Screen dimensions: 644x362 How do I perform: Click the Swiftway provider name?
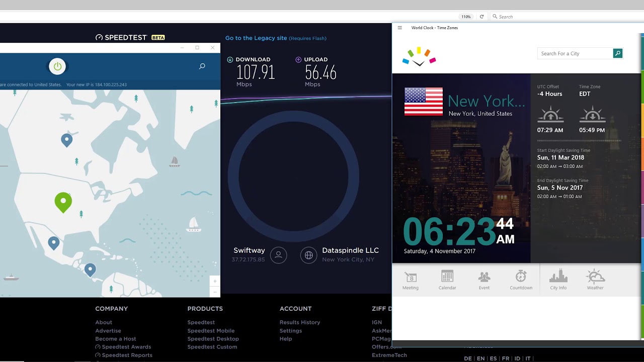(x=249, y=250)
